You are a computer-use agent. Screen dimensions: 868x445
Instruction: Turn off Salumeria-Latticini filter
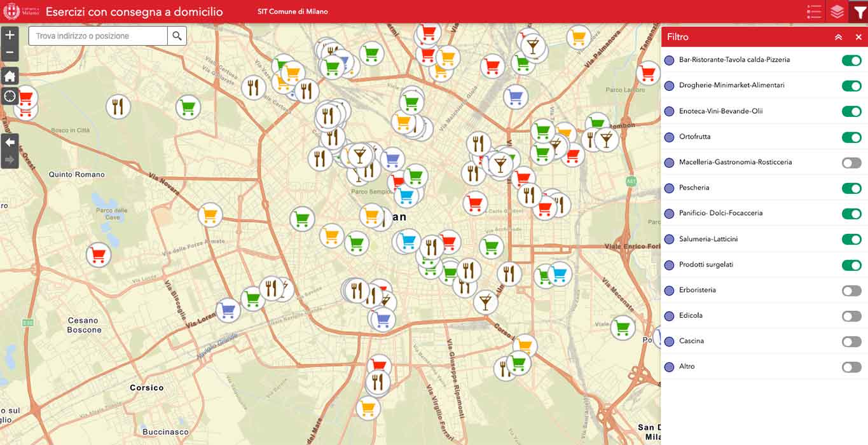851,239
